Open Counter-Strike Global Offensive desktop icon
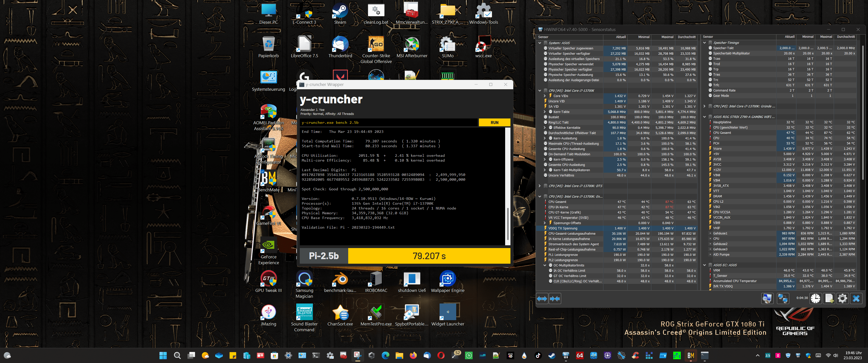The image size is (868, 363). 376,50
